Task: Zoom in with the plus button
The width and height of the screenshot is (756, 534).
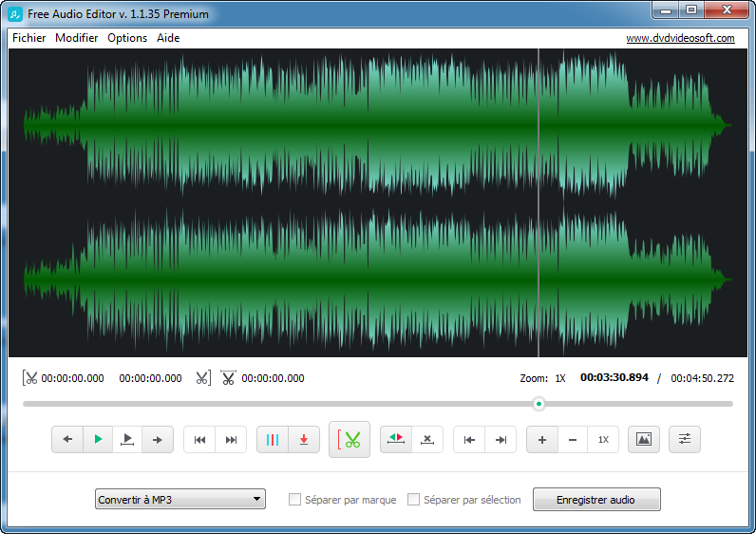Action: [542, 439]
